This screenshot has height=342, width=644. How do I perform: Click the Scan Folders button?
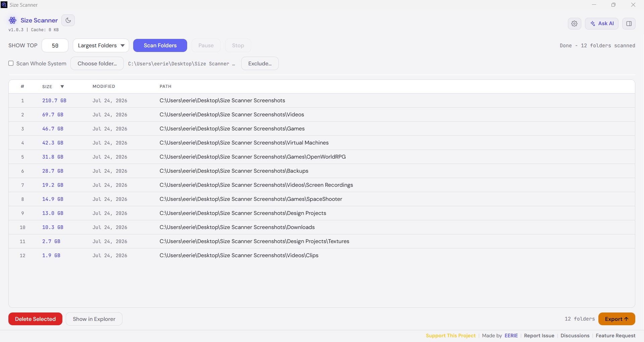(x=160, y=46)
